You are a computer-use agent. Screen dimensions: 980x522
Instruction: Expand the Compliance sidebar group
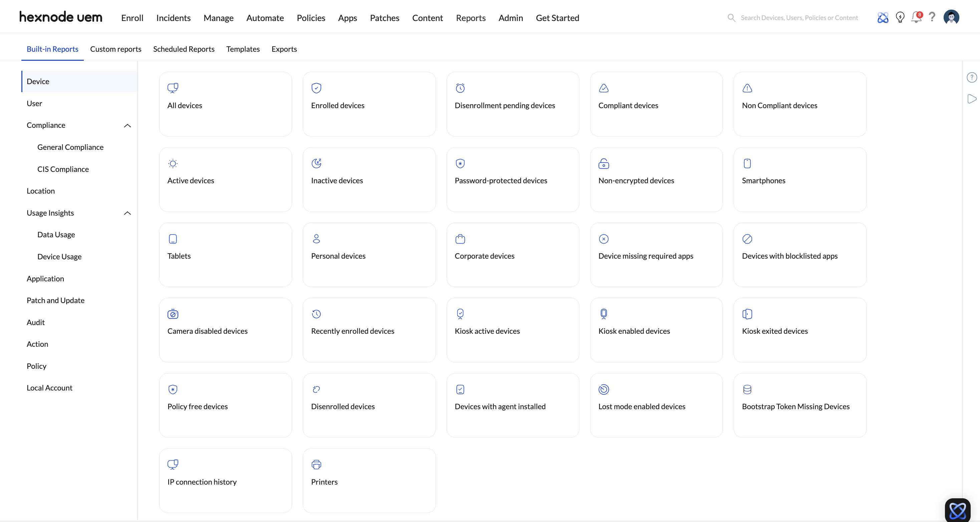[46, 125]
